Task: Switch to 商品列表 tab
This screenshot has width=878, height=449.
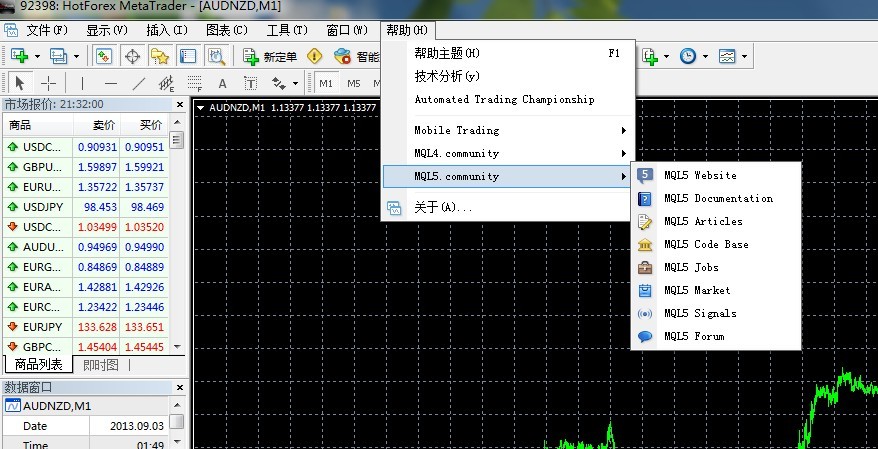Action: (38, 365)
